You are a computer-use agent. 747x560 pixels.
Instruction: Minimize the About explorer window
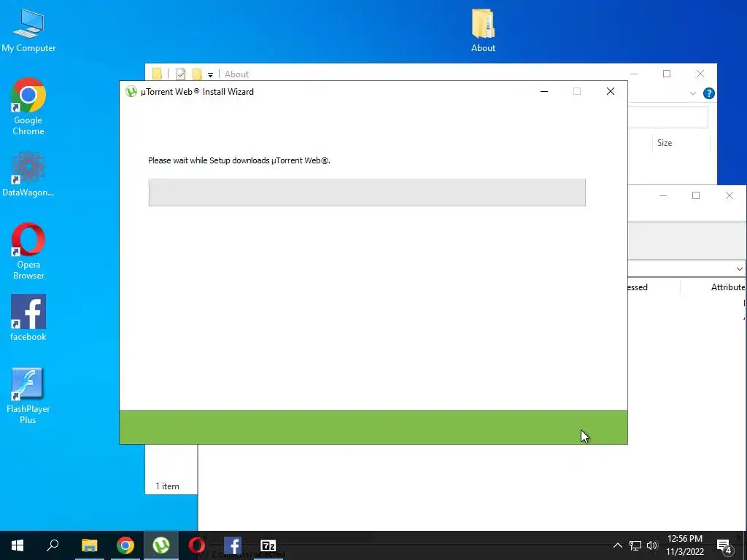(634, 74)
